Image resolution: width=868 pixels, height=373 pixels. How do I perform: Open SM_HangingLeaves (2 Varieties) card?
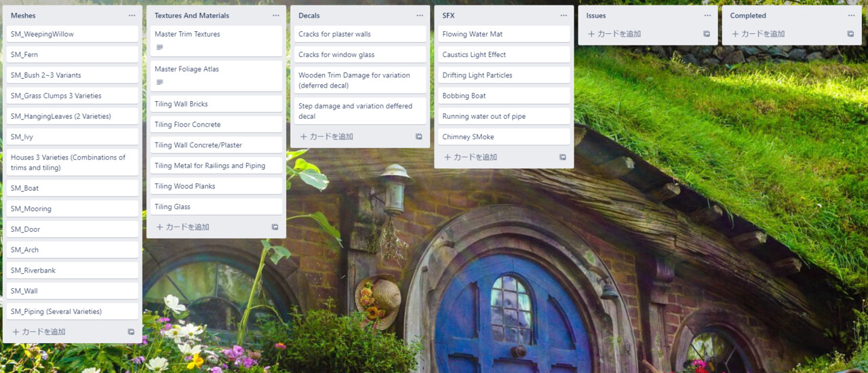click(x=73, y=117)
